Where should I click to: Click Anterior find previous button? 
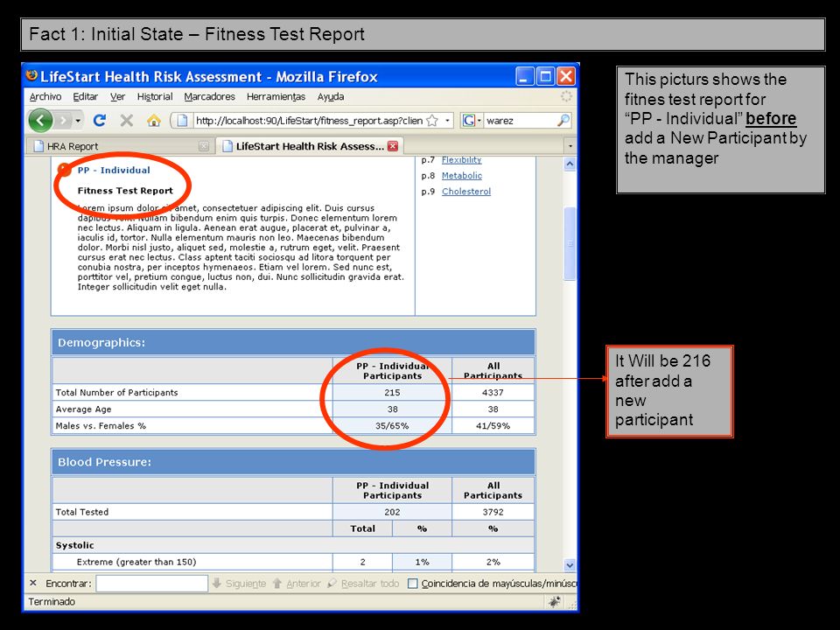(297, 584)
